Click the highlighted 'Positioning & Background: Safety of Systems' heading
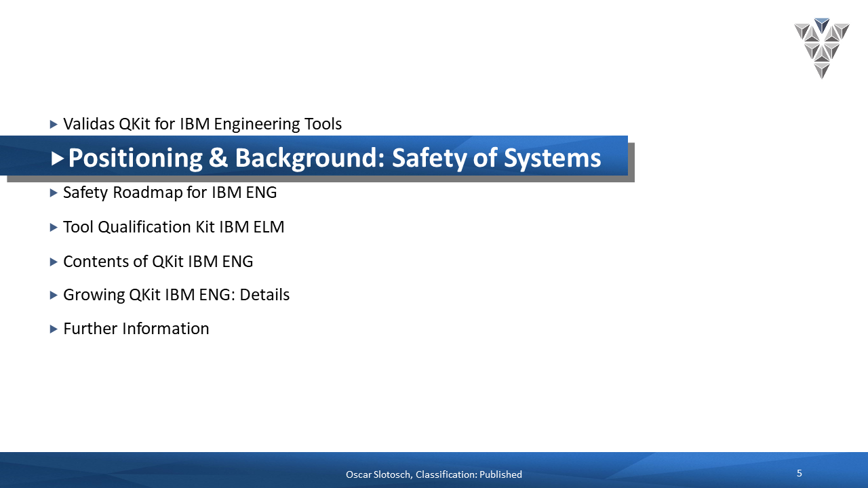 [x=334, y=158]
